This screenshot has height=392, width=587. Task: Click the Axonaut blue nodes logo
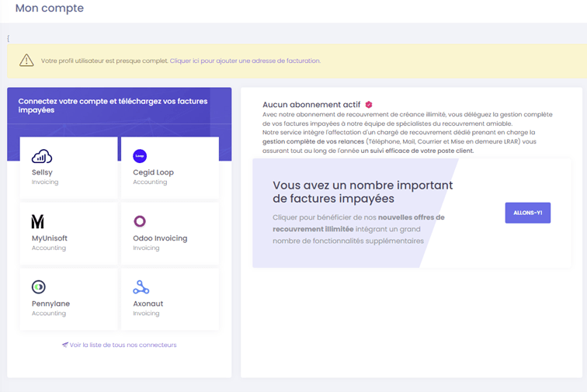coord(141,287)
